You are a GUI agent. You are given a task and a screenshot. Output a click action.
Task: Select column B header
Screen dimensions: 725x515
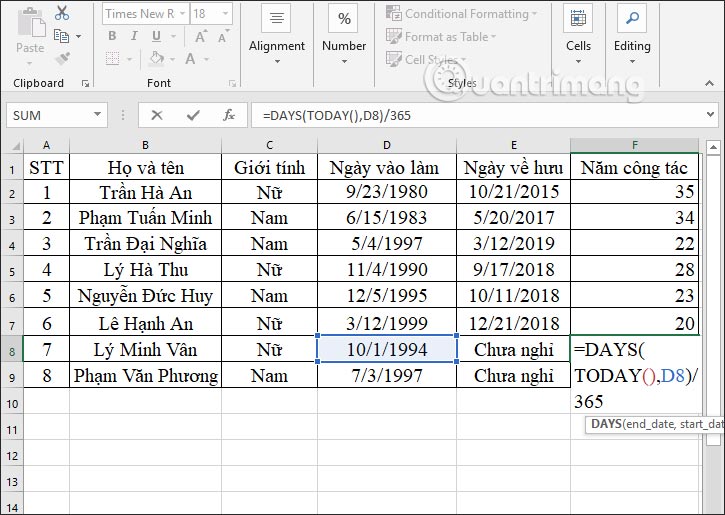(x=146, y=146)
